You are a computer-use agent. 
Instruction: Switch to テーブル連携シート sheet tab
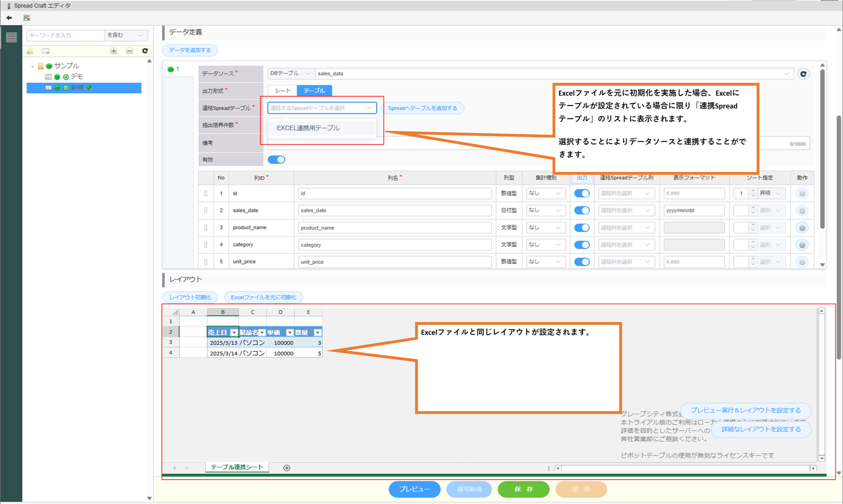[237, 467]
